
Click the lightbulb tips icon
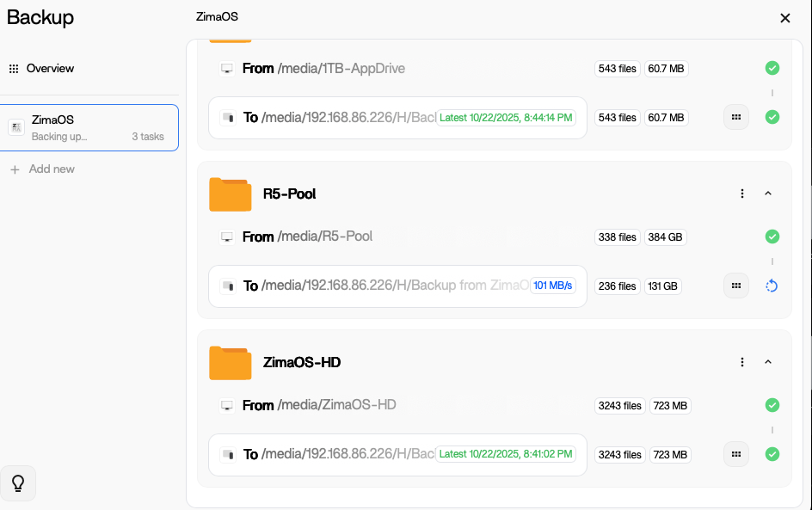17,484
